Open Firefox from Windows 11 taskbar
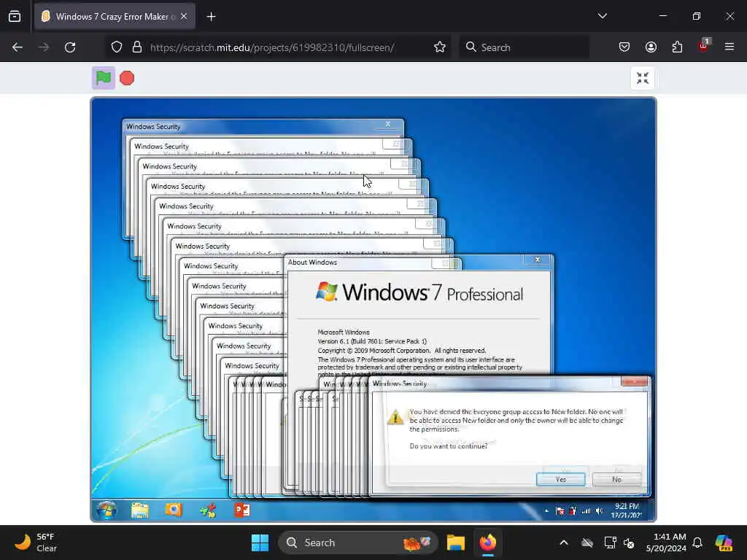The image size is (747, 560). (x=487, y=542)
